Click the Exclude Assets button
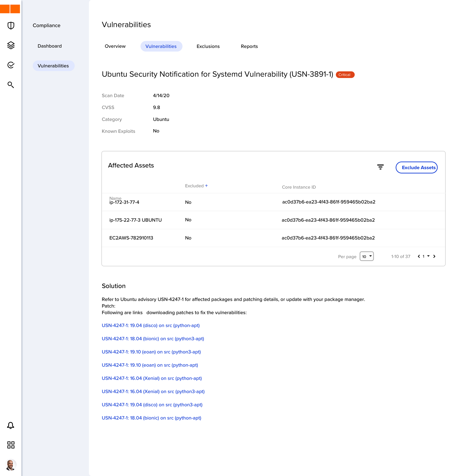The image size is (476, 476). pyautogui.click(x=416, y=168)
